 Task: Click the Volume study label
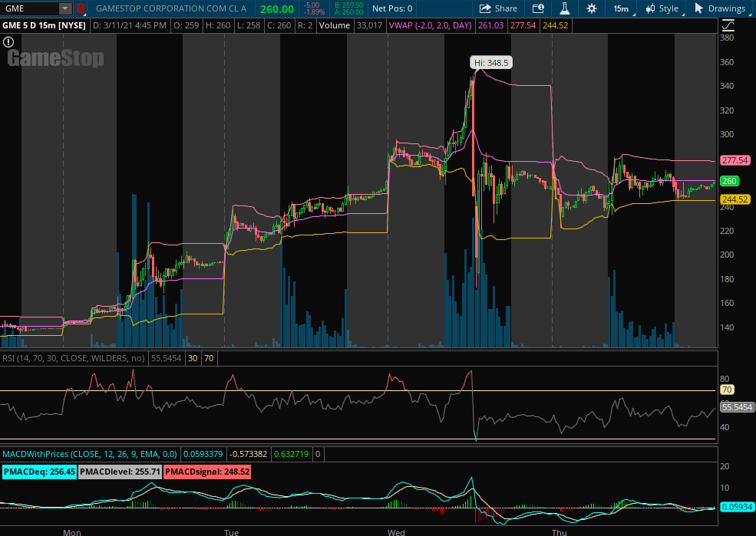(334, 25)
